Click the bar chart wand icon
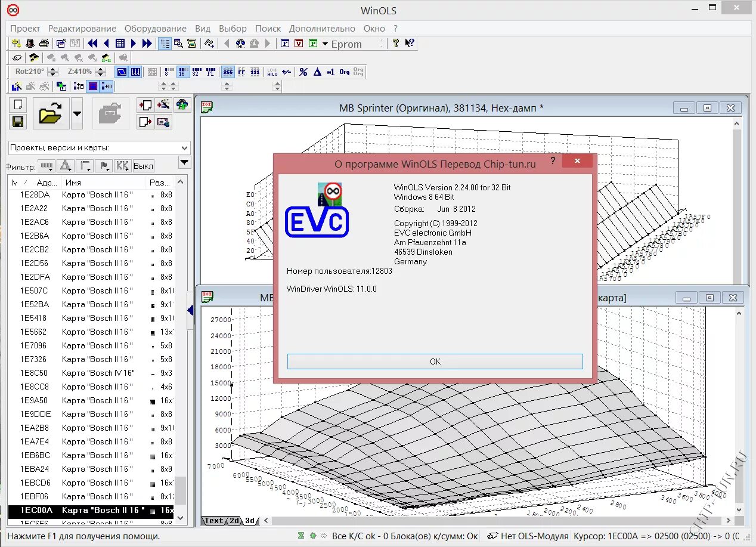Image resolution: width=756 pixels, height=547 pixels. pyautogui.click(x=16, y=86)
